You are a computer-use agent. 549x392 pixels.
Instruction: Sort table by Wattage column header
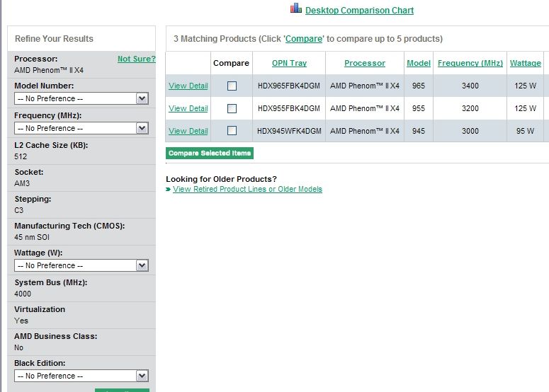pyautogui.click(x=525, y=63)
